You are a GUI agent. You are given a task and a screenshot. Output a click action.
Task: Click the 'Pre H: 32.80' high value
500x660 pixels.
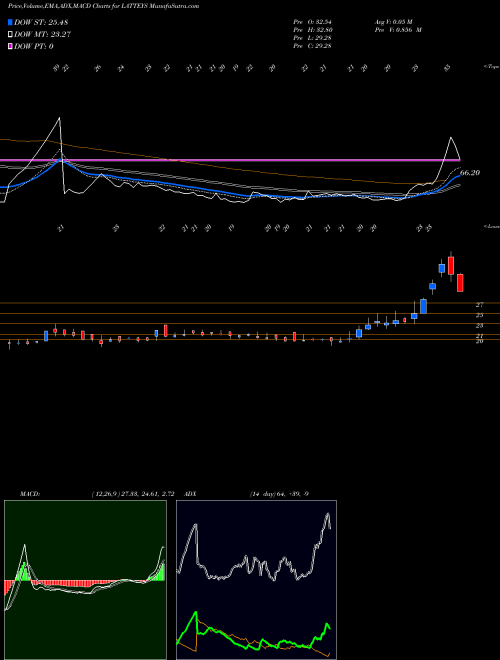pos(312,30)
